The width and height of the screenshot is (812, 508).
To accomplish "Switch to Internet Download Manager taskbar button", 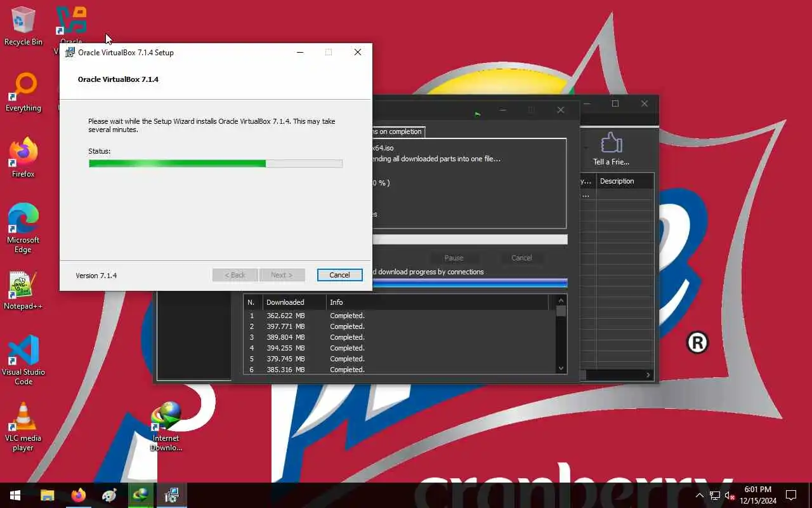I will coord(140,495).
